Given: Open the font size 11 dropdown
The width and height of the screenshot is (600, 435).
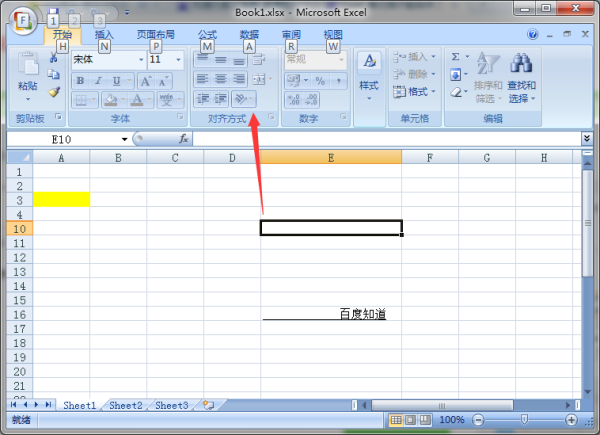Looking at the screenshot, I should pyautogui.click(x=178, y=60).
